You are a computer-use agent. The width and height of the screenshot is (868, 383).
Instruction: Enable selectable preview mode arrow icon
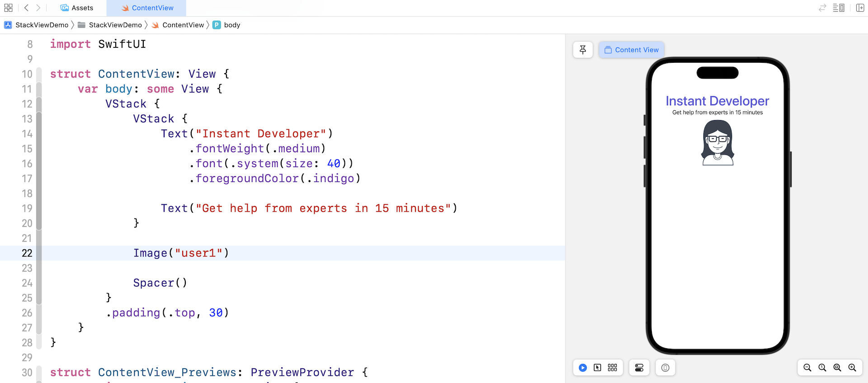(x=598, y=368)
